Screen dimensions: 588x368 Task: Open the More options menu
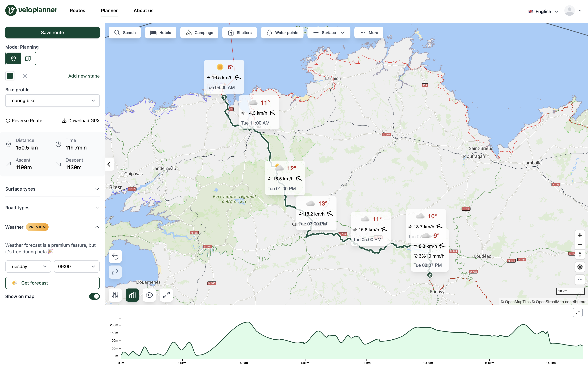coord(369,33)
